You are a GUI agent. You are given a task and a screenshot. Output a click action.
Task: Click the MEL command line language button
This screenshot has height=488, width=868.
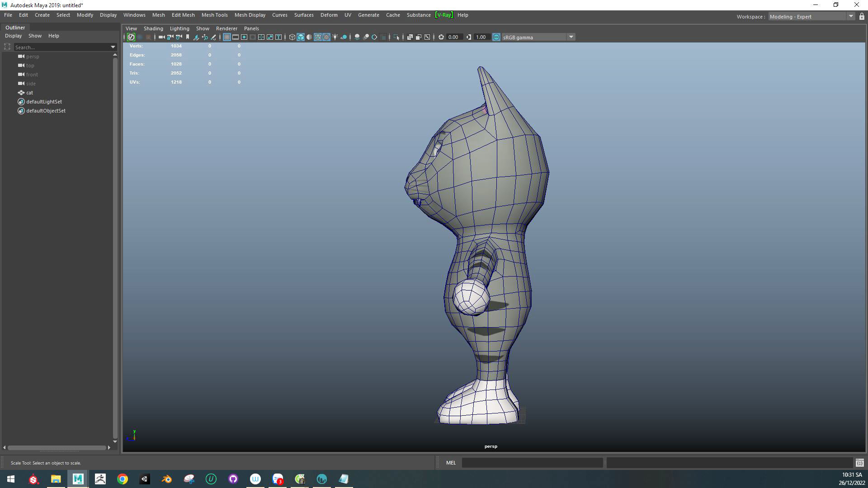tap(451, 463)
